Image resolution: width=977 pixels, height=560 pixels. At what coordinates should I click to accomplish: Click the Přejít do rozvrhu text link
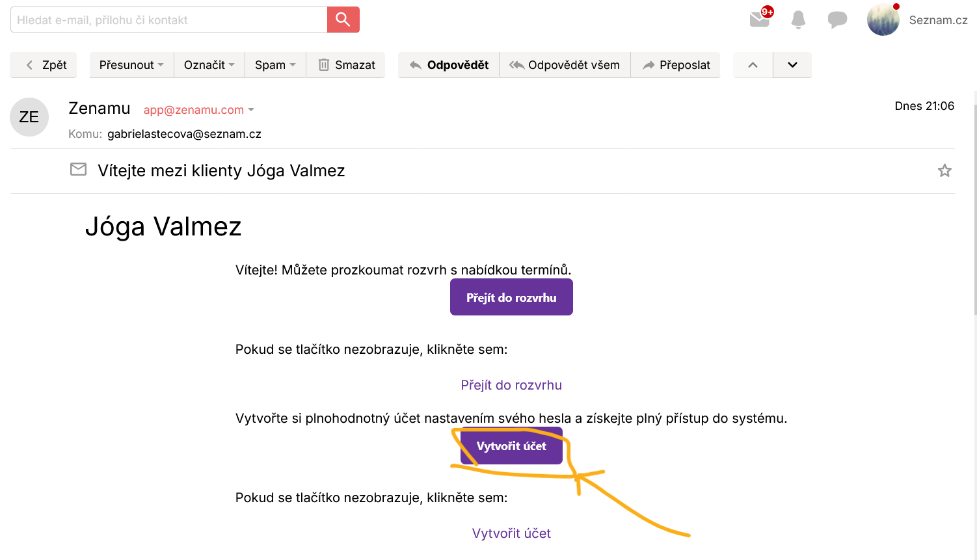click(x=511, y=385)
